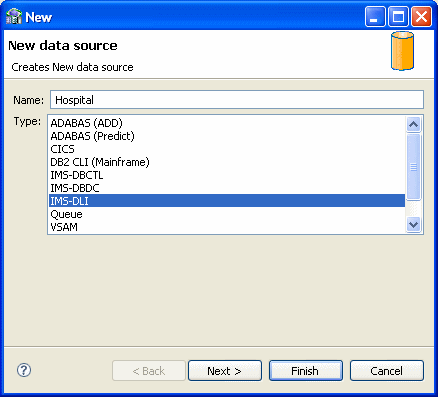Cancel the New data source dialog

(x=387, y=371)
